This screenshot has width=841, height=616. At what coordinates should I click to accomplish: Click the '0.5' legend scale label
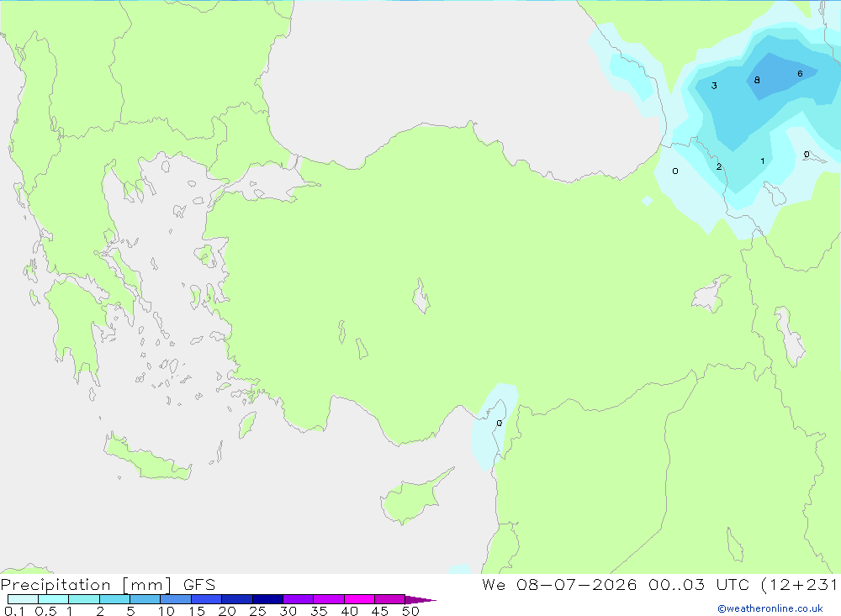[x=45, y=611]
